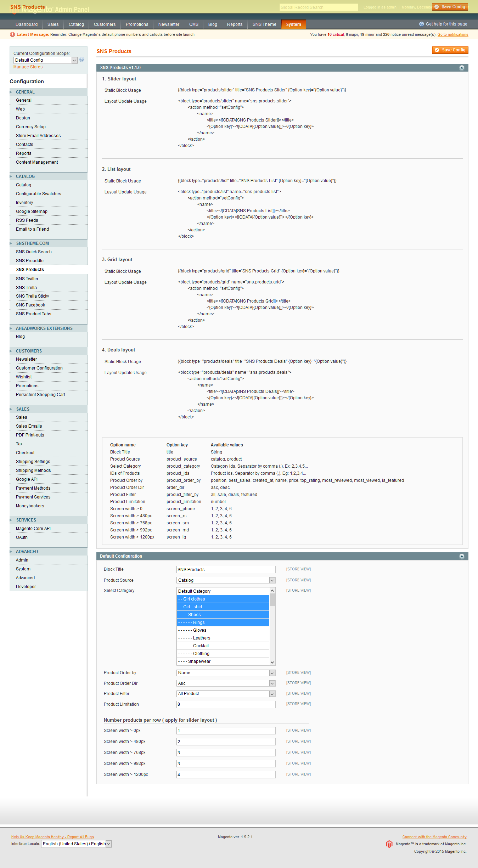Open the Product Filter dropdown
Viewport: 478px width, 868px height.
point(226,694)
